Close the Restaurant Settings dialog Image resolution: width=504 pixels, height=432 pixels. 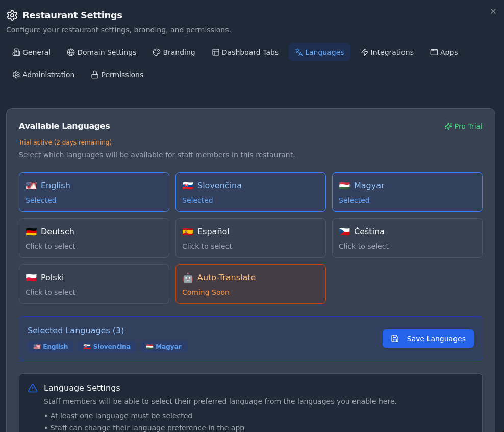pyautogui.click(x=493, y=11)
